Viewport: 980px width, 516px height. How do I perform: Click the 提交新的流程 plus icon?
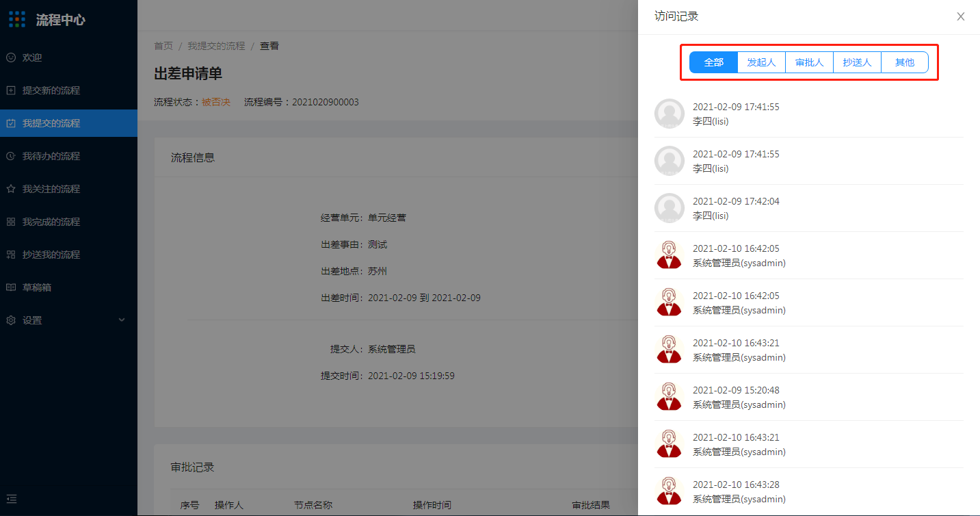tap(11, 90)
